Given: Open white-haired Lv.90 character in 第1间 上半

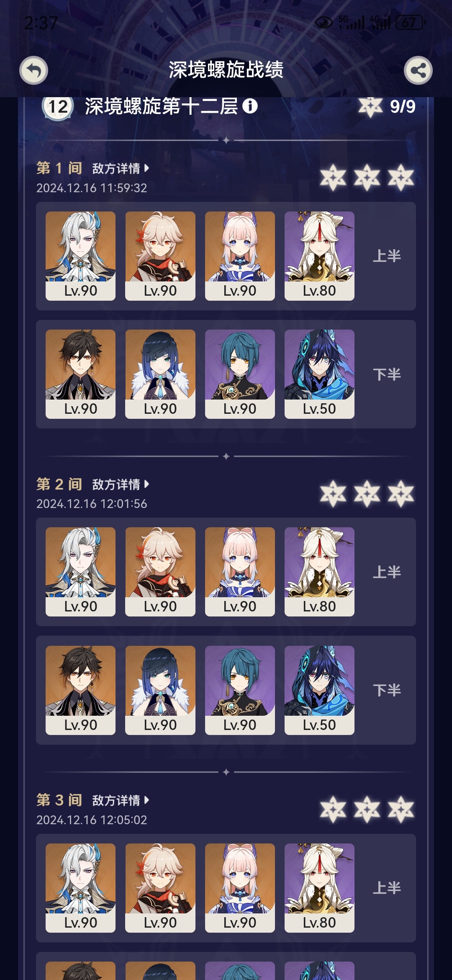Looking at the screenshot, I should 80,256.
